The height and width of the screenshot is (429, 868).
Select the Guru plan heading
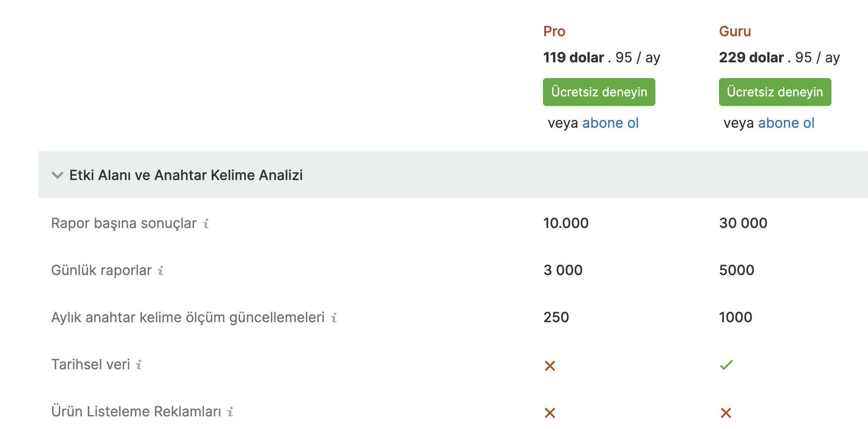[735, 31]
